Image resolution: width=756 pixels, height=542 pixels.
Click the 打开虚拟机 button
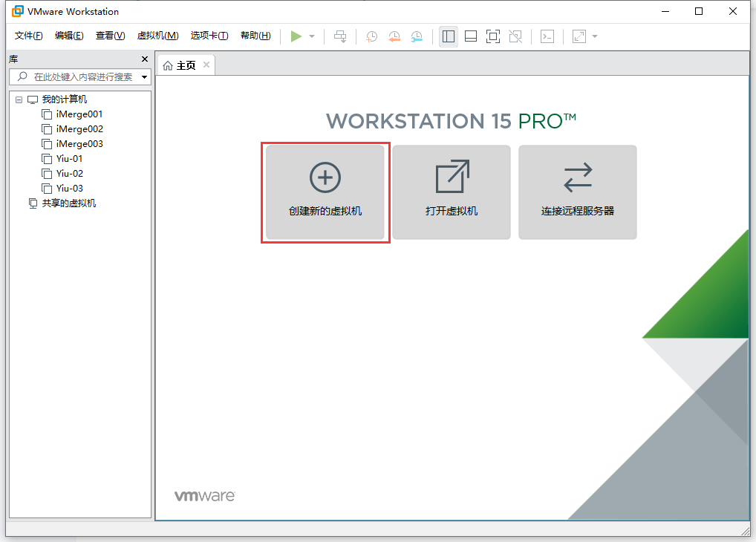tap(452, 192)
